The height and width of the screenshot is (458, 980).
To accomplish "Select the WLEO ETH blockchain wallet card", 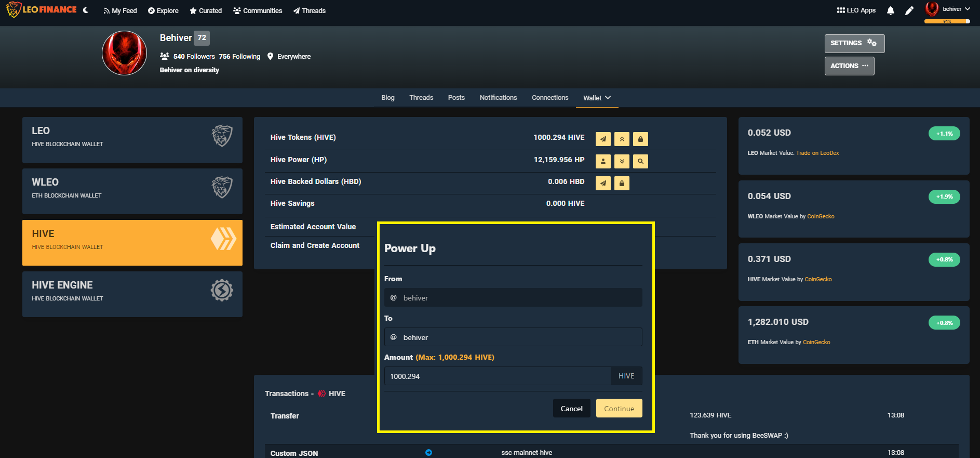I will point(132,191).
